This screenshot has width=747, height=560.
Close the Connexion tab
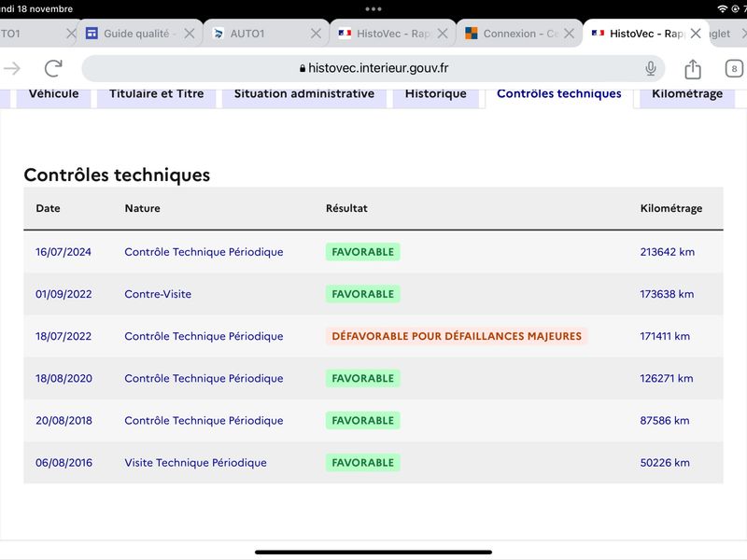[569, 34]
